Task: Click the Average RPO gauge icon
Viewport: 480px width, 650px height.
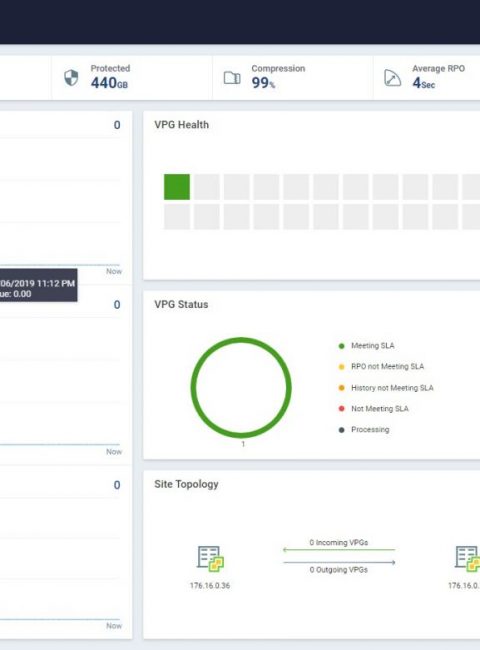Action: [392, 78]
